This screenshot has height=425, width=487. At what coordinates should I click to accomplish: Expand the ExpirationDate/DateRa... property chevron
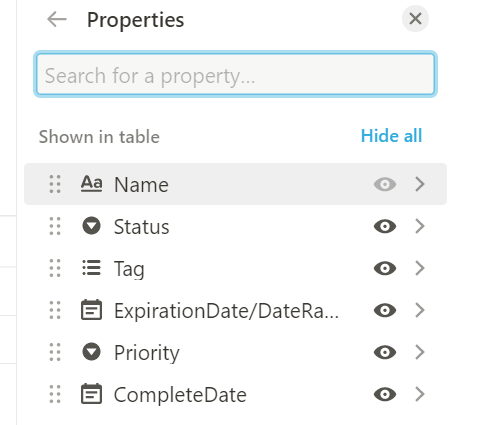[420, 310]
